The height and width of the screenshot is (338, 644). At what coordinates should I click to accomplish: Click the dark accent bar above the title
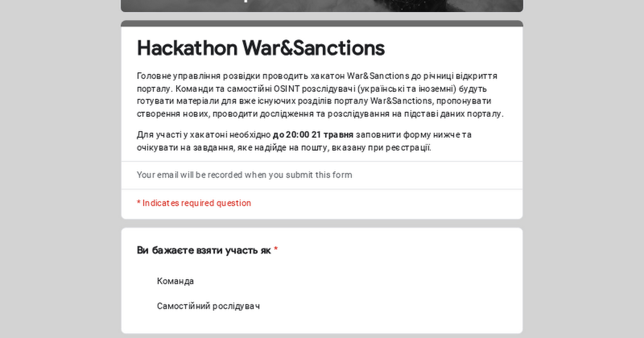click(x=322, y=24)
